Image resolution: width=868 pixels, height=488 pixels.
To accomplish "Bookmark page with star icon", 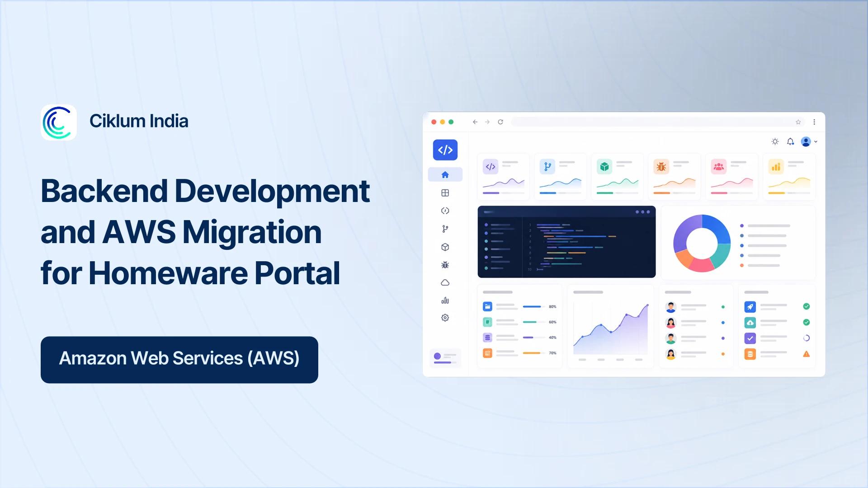I will click(x=798, y=122).
